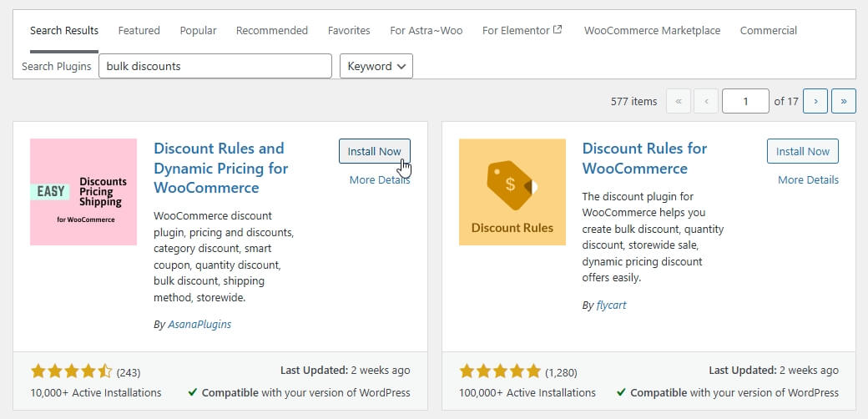Open the For Astra~Woo tab
Screen dimensions: 868x419
tap(426, 30)
